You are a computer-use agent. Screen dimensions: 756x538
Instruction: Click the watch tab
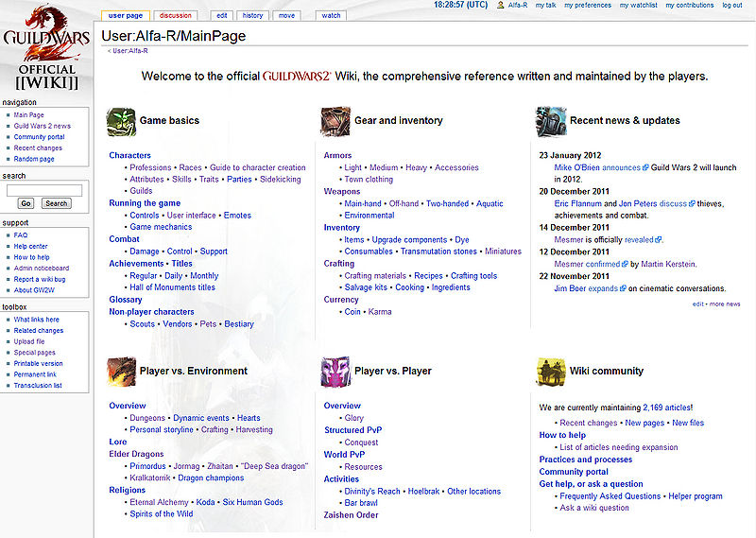331,15
